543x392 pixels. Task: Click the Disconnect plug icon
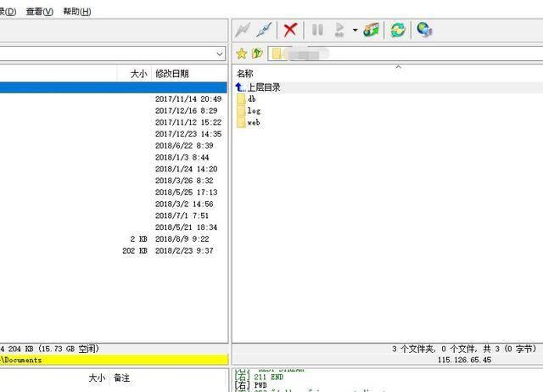point(264,30)
